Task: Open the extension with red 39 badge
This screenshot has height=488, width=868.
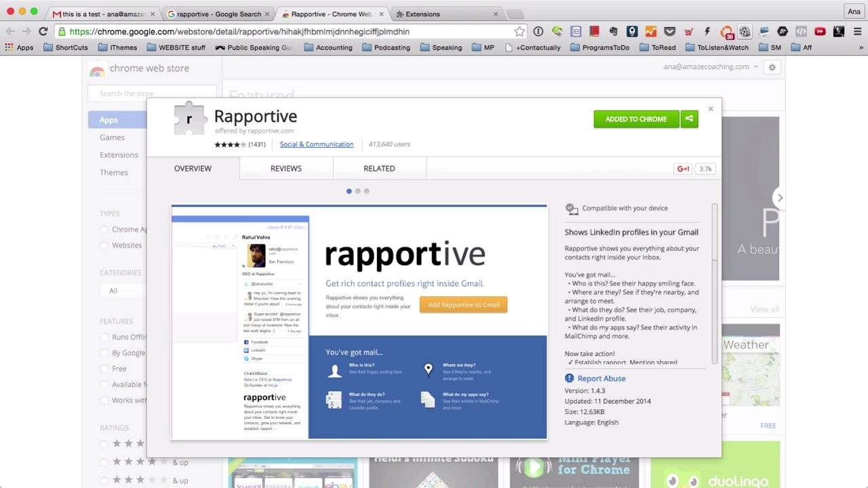Action: point(726,32)
